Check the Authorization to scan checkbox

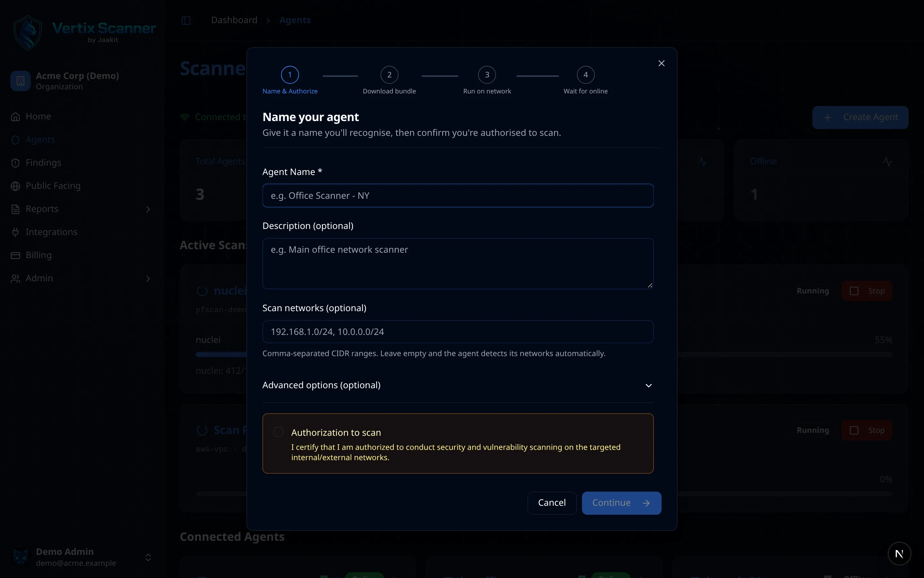(x=278, y=432)
